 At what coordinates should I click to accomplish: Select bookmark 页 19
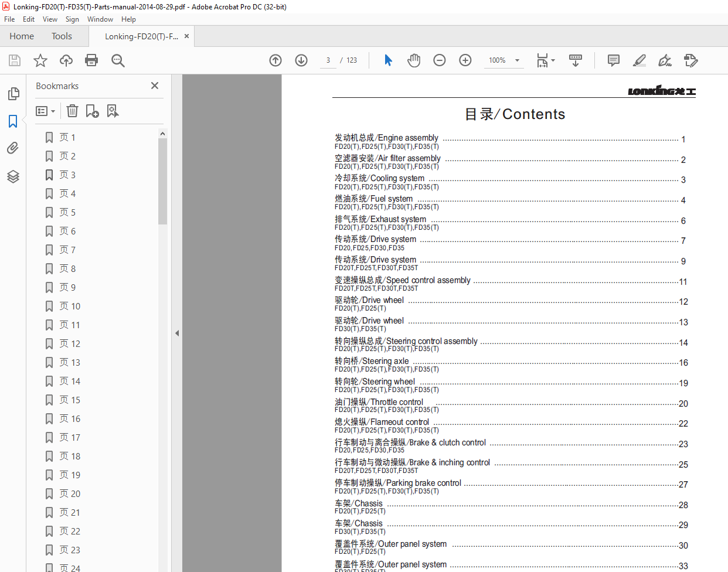[x=70, y=475]
